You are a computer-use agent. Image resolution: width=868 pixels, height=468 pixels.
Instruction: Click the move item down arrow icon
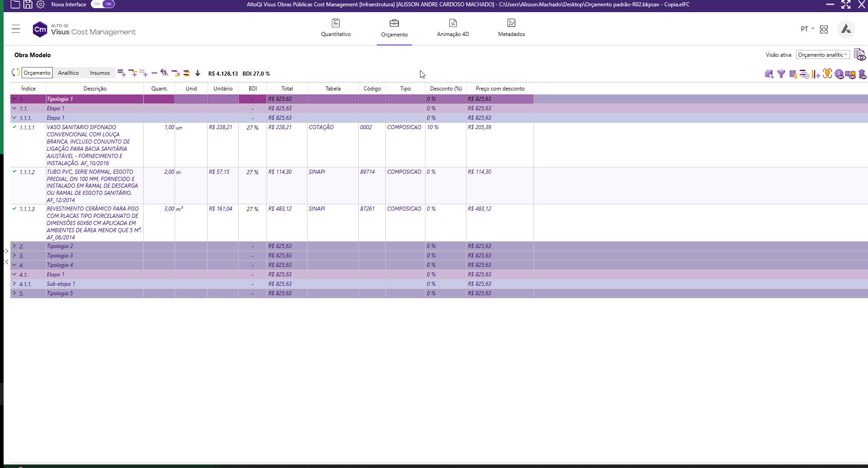click(x=198, y=73)
